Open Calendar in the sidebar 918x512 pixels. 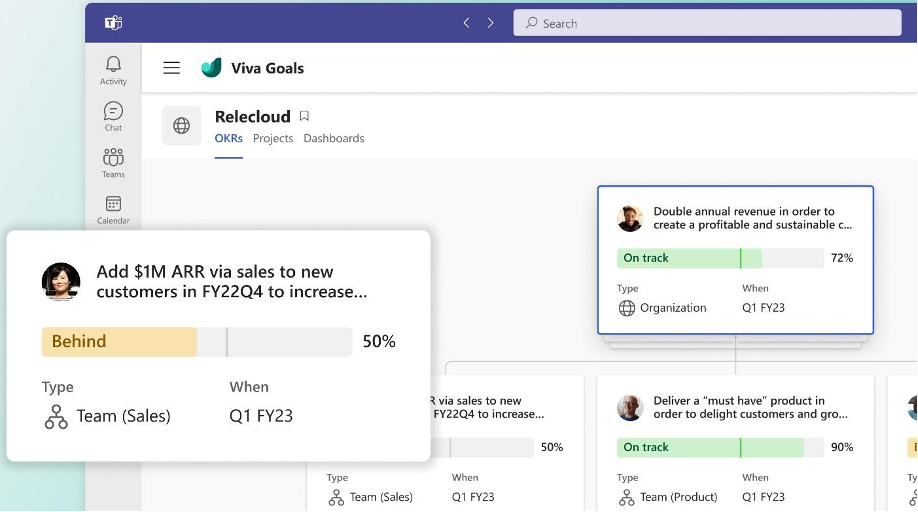[x=113, y=209]
